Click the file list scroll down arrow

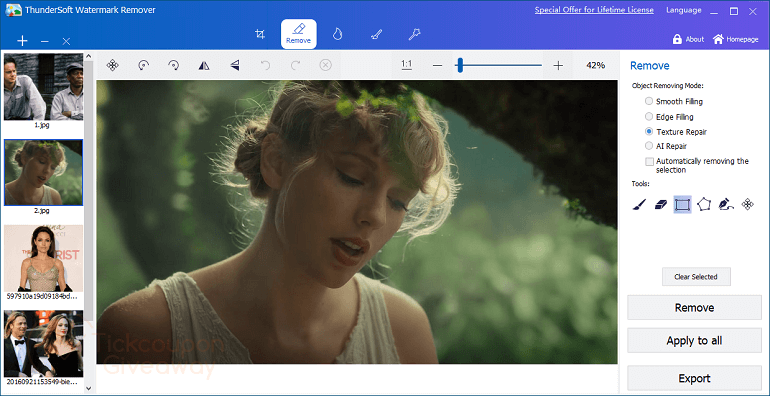tap(89, 388)
